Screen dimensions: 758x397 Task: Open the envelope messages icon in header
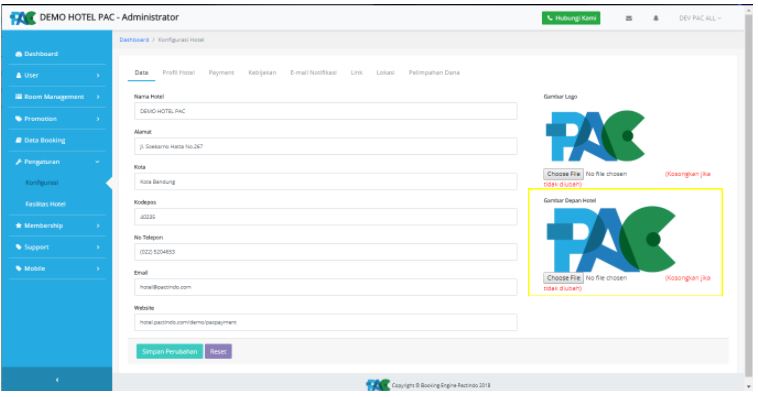[628, 18]
